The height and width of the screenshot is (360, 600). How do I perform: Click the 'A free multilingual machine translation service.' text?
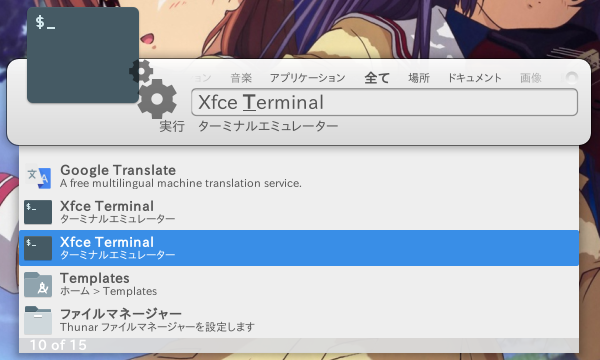pyautogui.click(x=181, y=183)
